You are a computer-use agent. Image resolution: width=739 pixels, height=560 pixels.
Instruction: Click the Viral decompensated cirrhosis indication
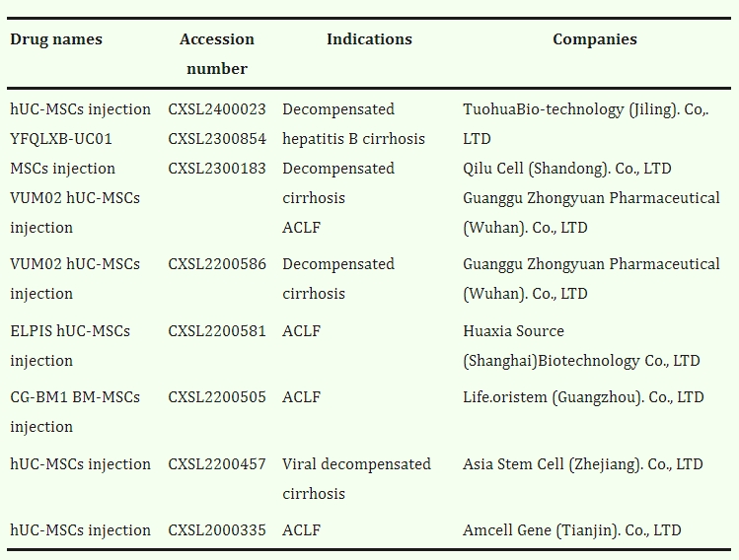[x=356, y=478]
